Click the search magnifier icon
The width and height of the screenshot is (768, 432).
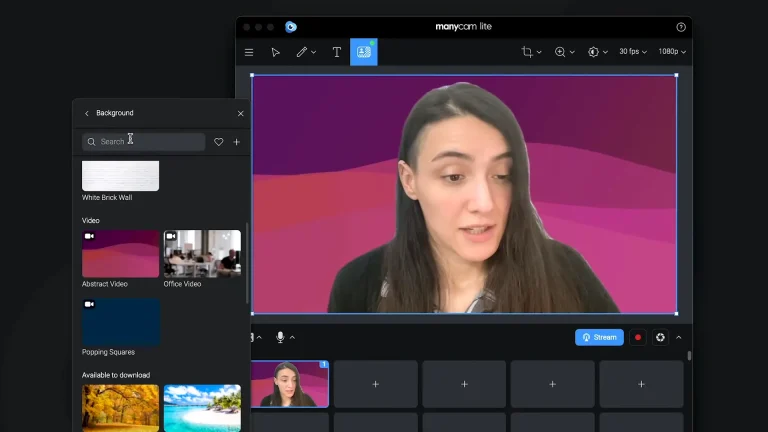click(91, 142)
